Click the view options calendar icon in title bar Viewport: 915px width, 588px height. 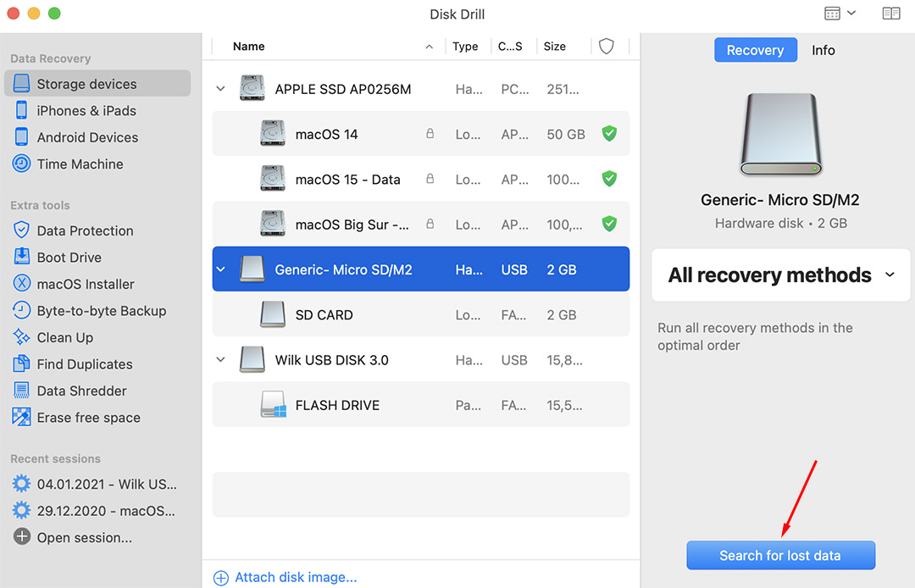832,14
